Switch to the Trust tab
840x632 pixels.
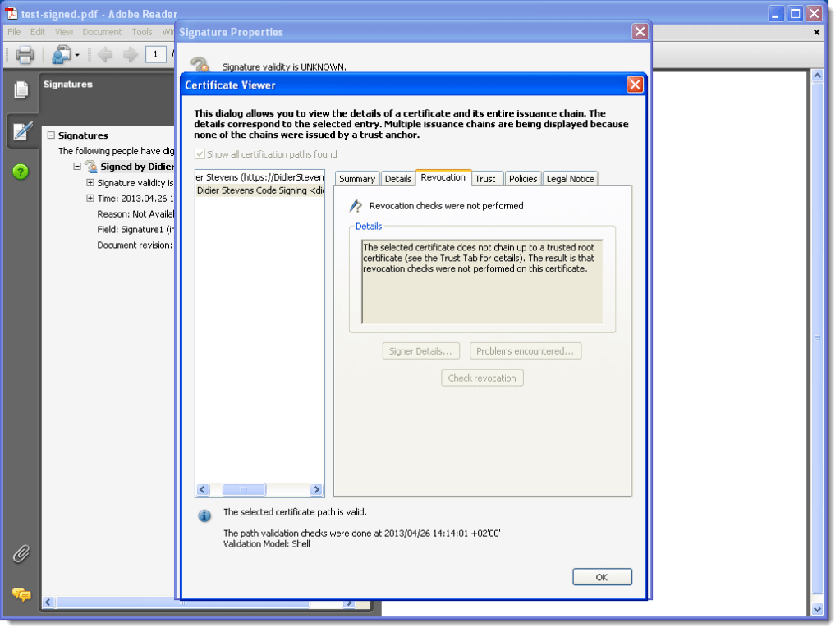pyautogui.click(x=485, y=179)
